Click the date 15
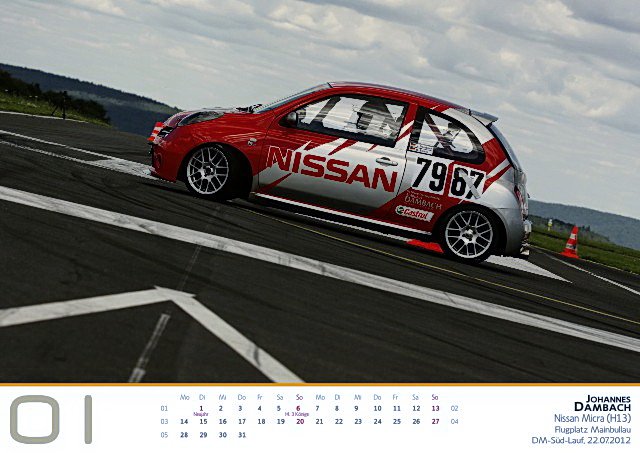Image resolution: width=640 pixels, height=453 pixels. pyautogui.click(x=203, y=422)
